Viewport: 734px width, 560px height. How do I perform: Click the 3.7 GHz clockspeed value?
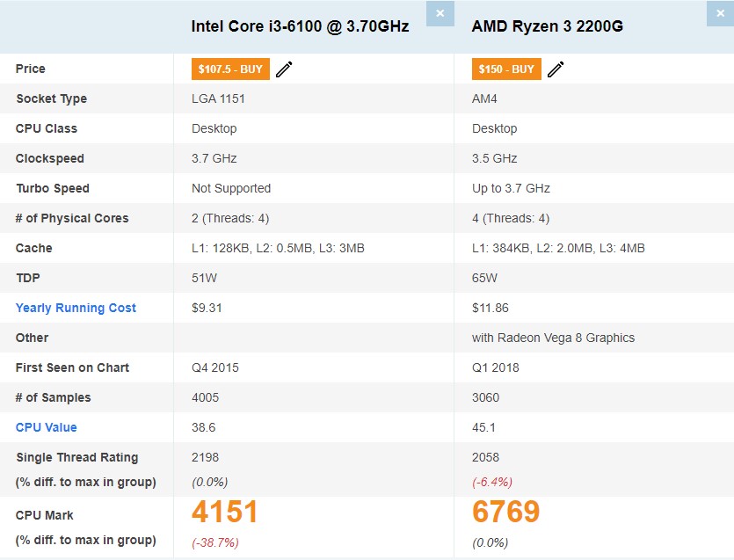214,158
